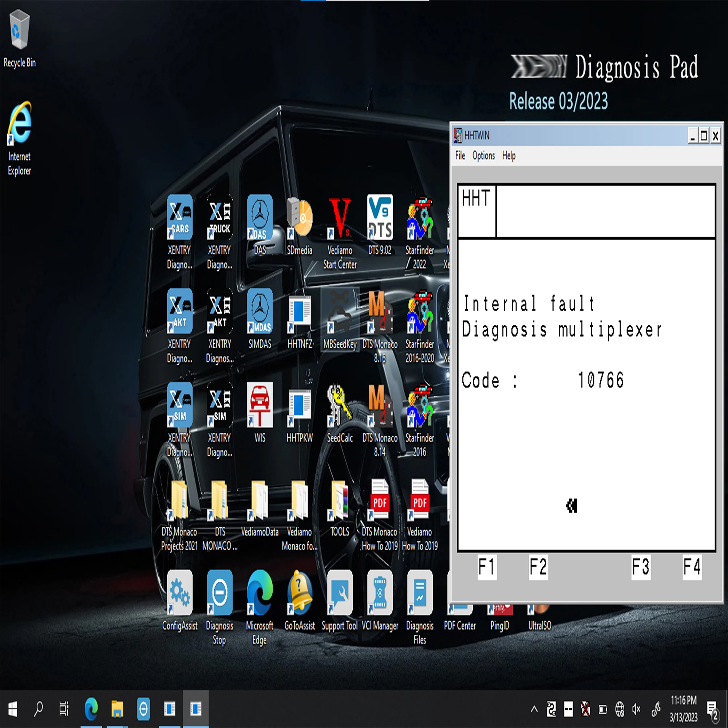728x728 pixels.
Task: Select the XENTRY Diagnosis TRUCK shortcut
Action: 220,232
